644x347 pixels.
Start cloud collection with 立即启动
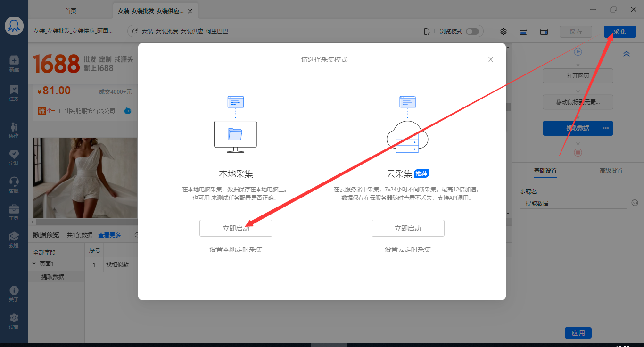(408, 228)
